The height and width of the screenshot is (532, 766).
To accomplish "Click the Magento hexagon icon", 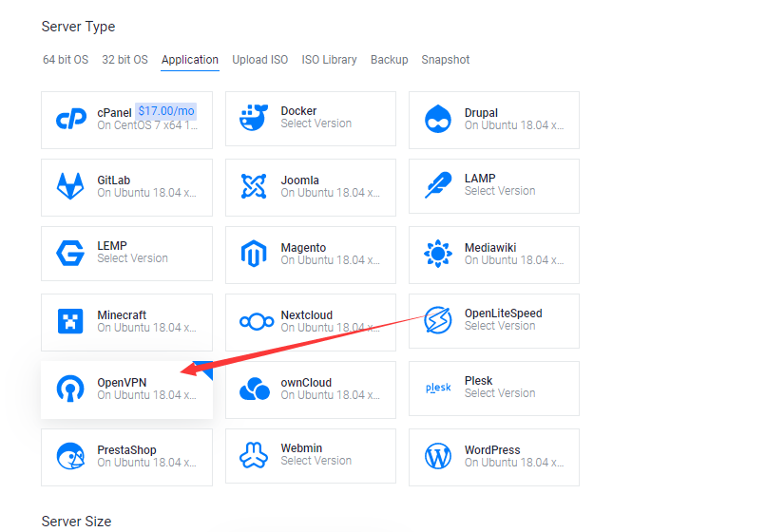I will (254, 254).
